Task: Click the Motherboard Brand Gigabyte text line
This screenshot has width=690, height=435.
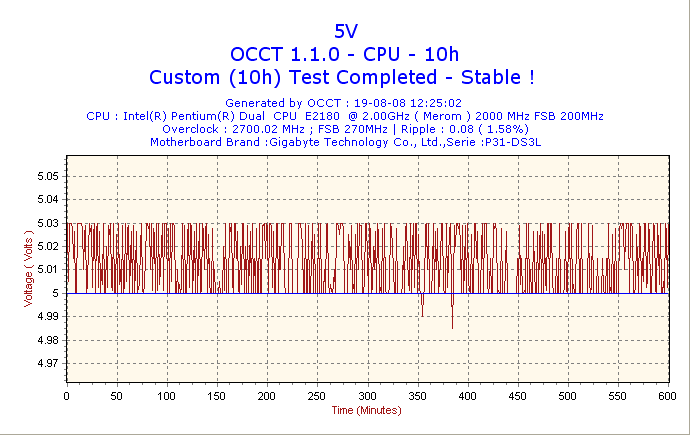Action: click(345, 142)
